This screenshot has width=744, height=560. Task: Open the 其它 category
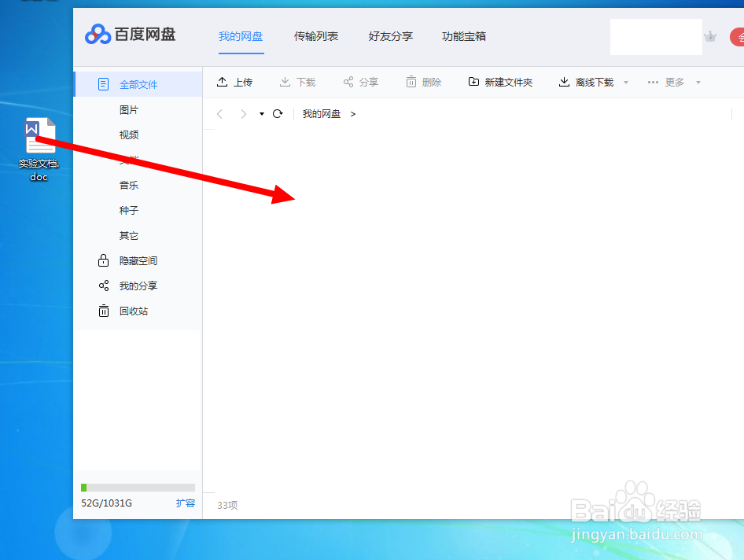coord(129,236)
